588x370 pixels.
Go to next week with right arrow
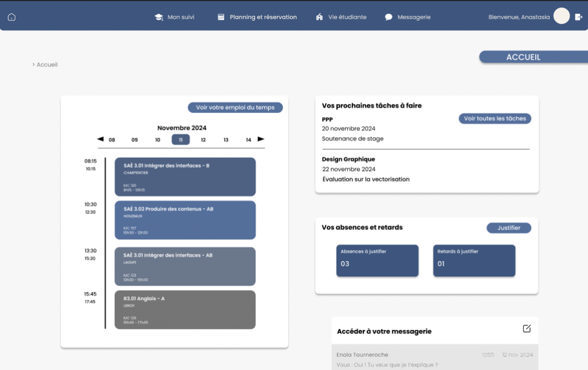pyautogui.click(x=261, y=139)
